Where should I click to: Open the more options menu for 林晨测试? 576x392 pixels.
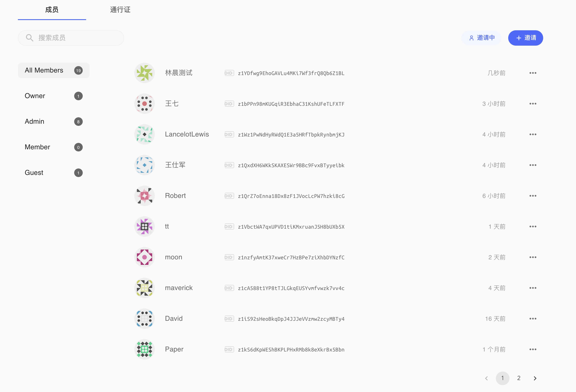(x=533, y=73)
